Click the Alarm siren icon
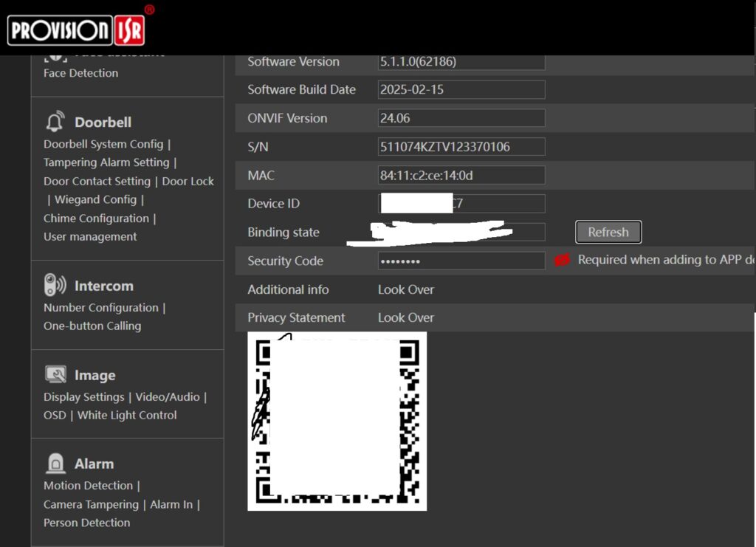The image size is (756, 547). (x=55, y=464)
